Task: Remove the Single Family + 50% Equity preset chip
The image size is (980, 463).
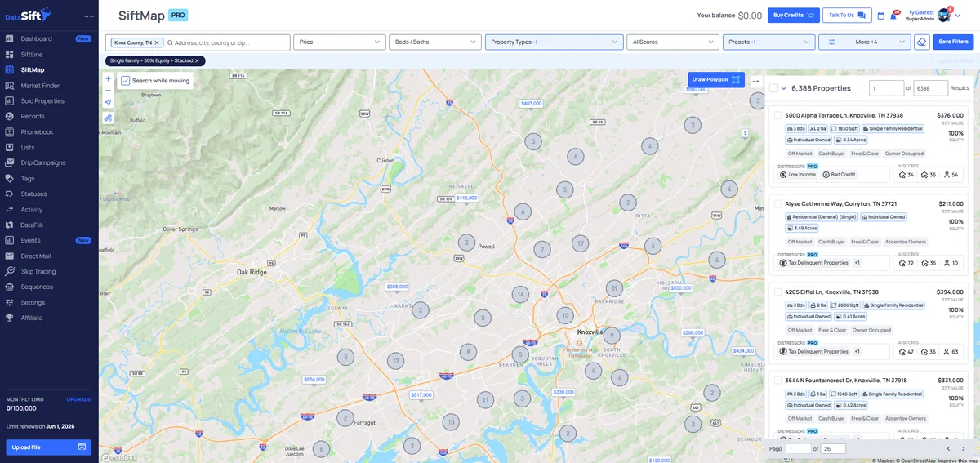Action: pyautogui.click(x=197, y=61)
